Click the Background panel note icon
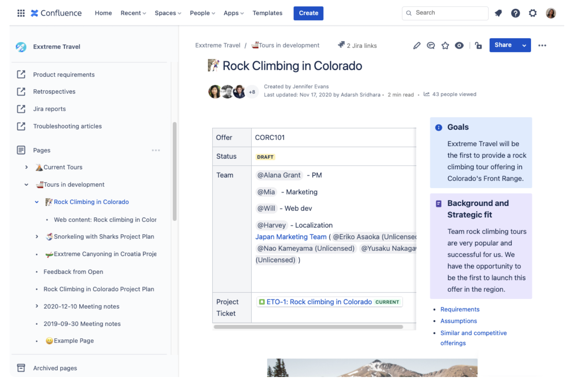573x392 pixels. pos(438,204)
